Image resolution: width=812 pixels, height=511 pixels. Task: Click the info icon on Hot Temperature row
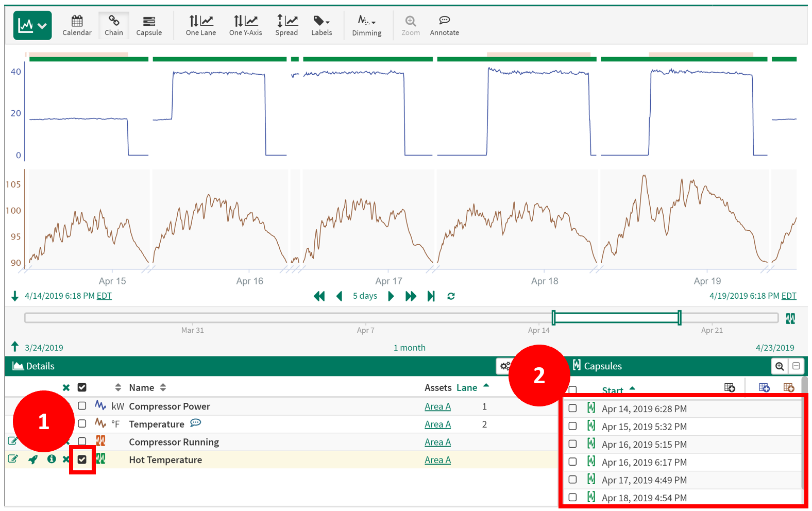pyautogui.click(x=52, y=459)
